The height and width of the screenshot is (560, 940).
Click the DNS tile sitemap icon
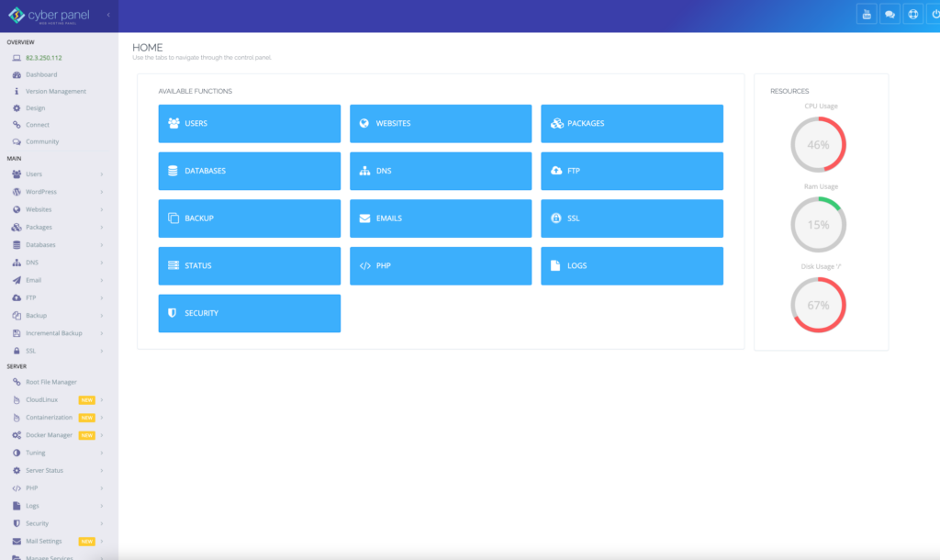point(364,171)
